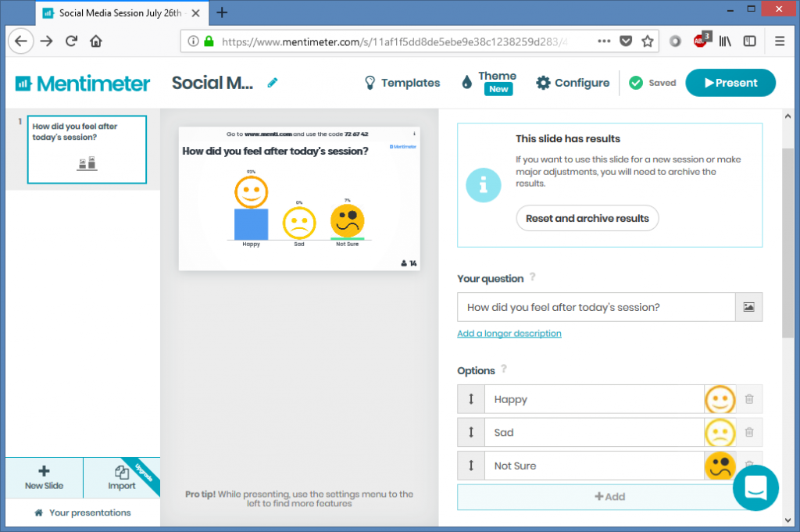Screen dimensions: 800x532
Task: Add a new option with +Add
Action: point(609,497)
